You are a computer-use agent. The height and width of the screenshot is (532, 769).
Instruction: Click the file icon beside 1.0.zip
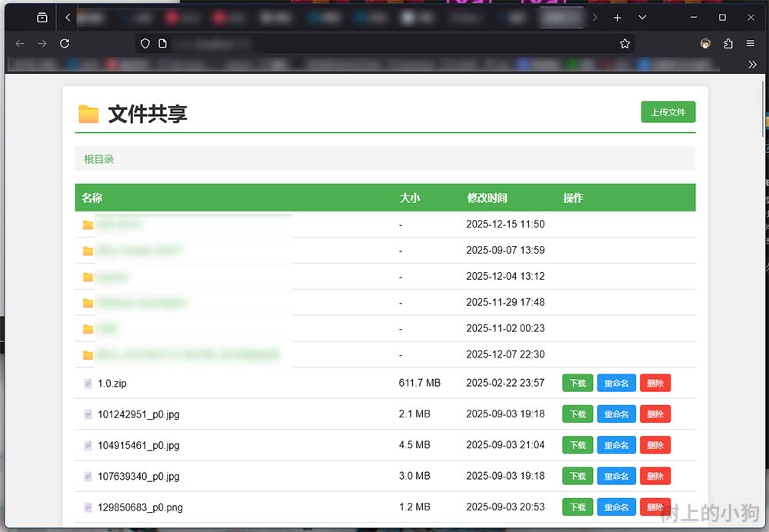click(x=88, y=383)
